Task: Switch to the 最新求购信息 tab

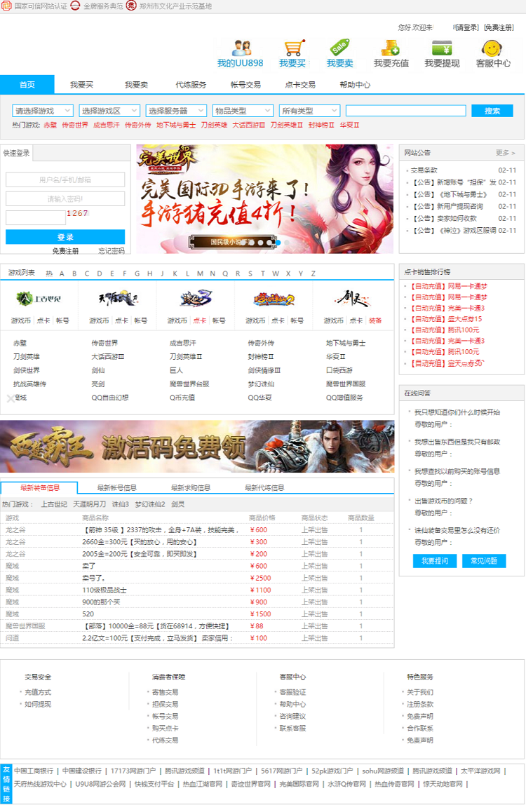Action: point(191,488)
